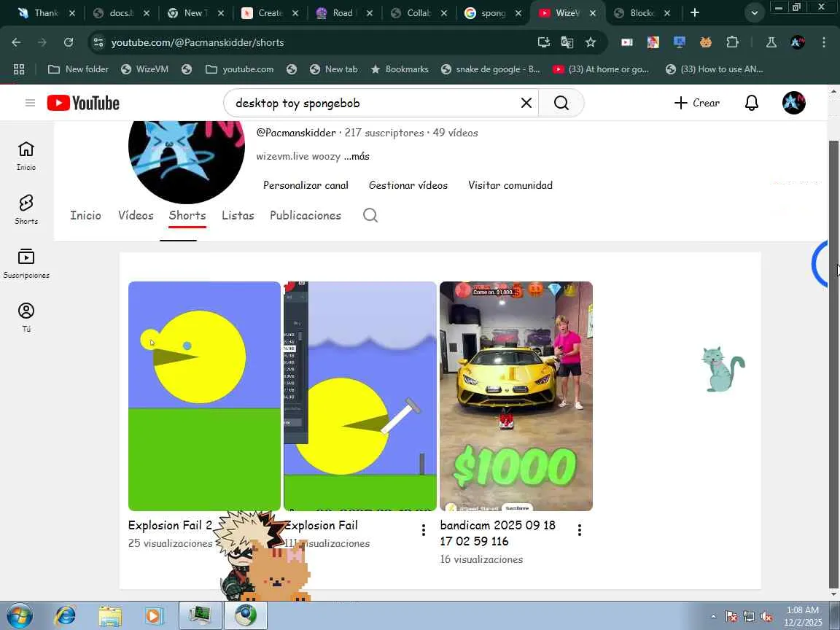Open the New folder bookmark folder
Screen dimensions: 840x630
78,69
